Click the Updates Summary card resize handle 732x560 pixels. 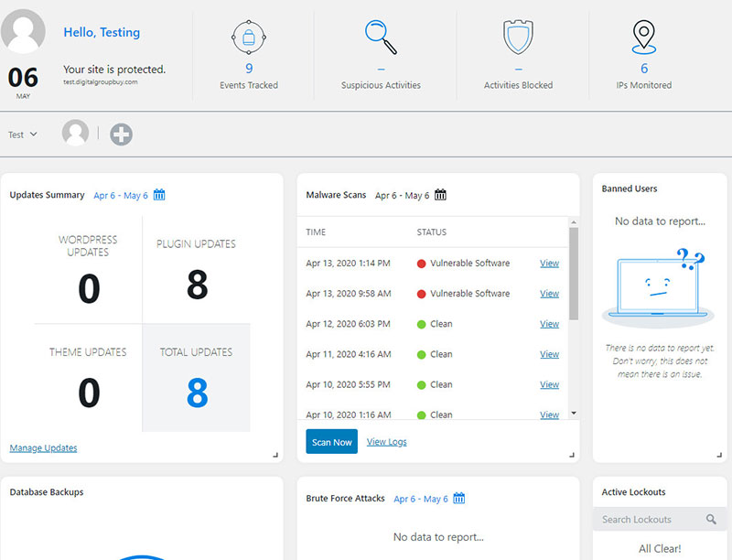[275, 455]
